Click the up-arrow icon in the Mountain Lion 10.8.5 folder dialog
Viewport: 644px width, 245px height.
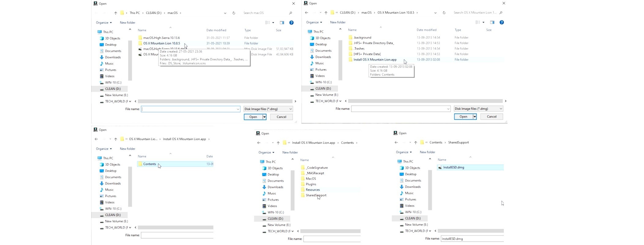click(326, 13)
